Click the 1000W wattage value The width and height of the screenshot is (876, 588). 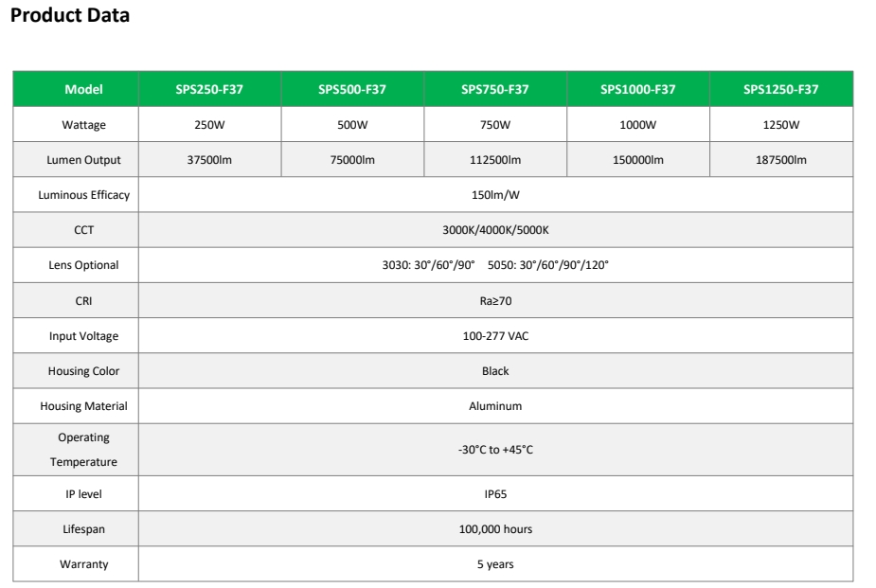click(x=637, y=123)
